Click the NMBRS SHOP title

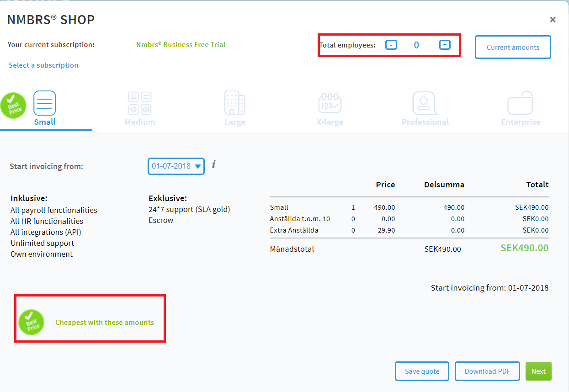[51, 20]
